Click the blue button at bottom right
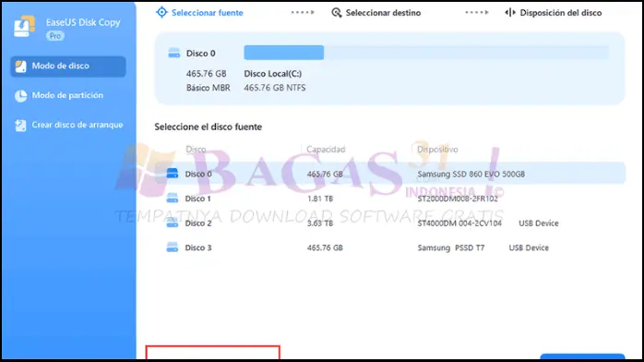Screen dimensions: 644x362 pyautogui.click(x=582, y=356)
